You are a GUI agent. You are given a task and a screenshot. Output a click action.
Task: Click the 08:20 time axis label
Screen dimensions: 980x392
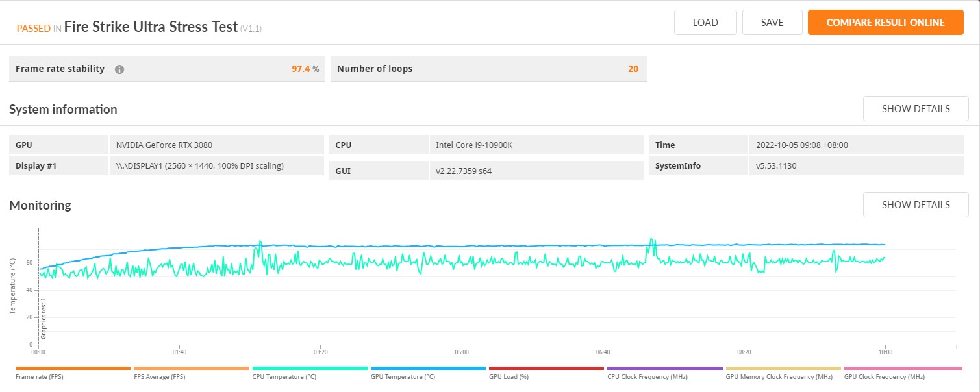744,352
